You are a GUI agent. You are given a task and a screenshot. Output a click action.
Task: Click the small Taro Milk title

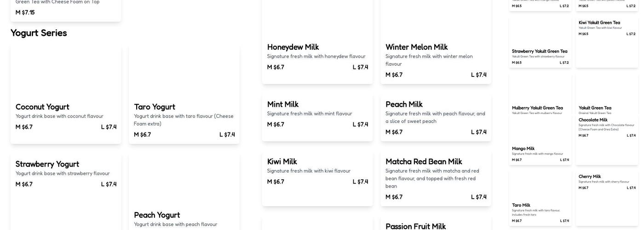pos(521,205)
